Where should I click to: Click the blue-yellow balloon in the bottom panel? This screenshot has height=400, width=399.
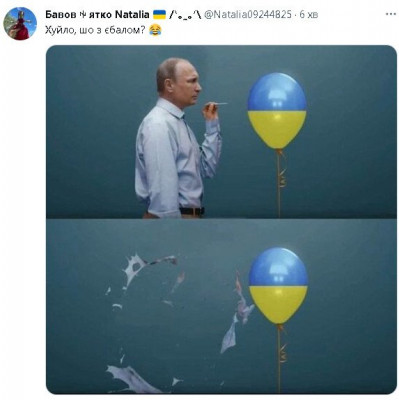pyautogui.click(x=278, y=286)
